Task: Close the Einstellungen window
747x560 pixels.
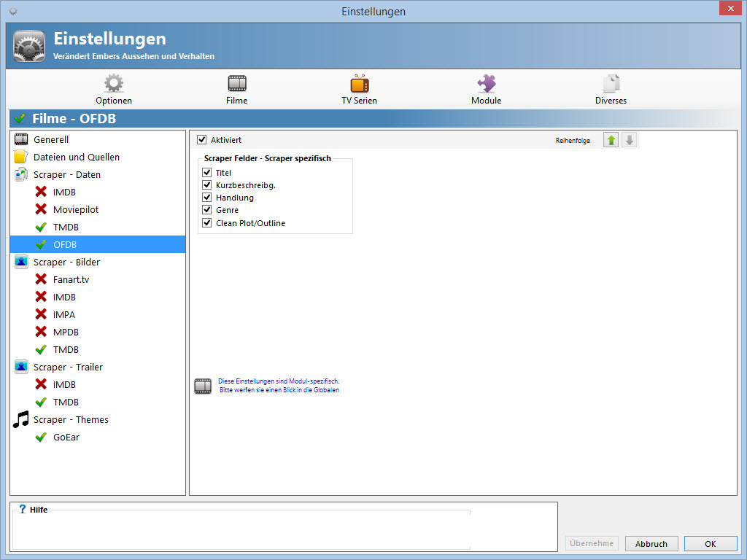Action: (x=730, y=8)
